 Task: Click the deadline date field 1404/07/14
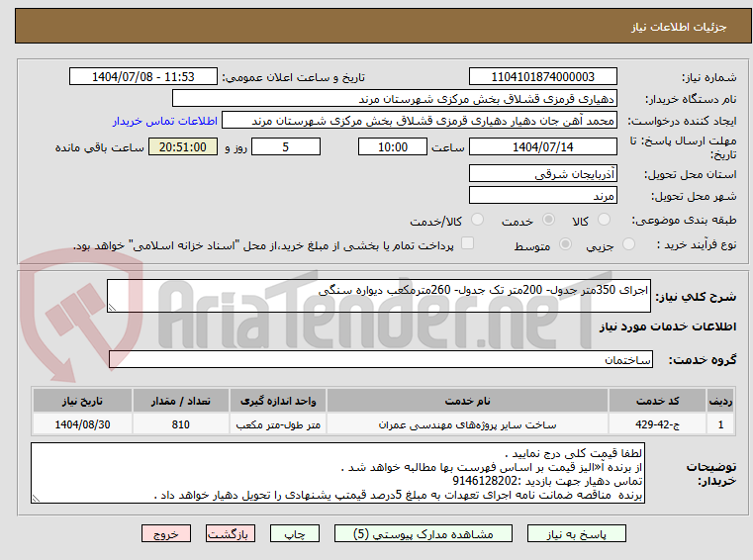pos(542,147)
